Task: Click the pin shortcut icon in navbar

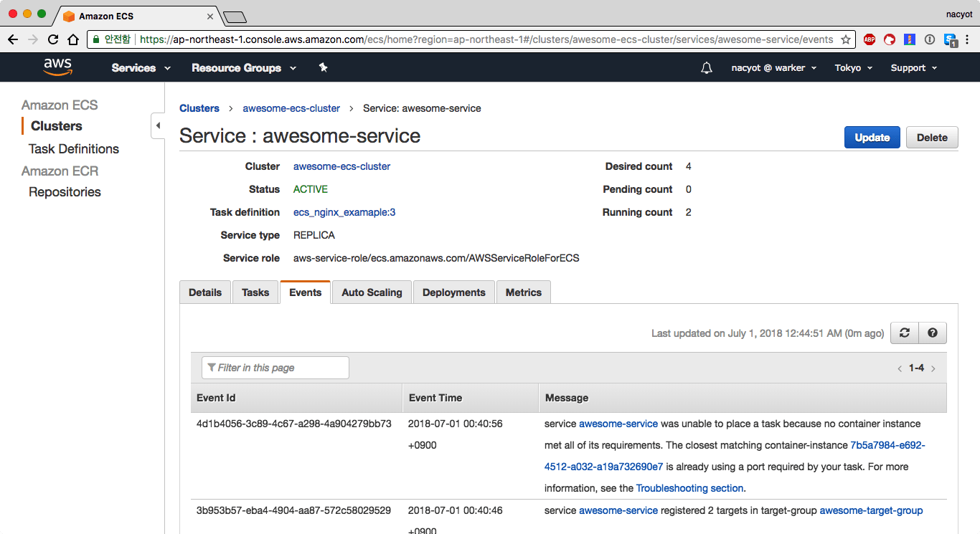Action: (x=323, y=67)
